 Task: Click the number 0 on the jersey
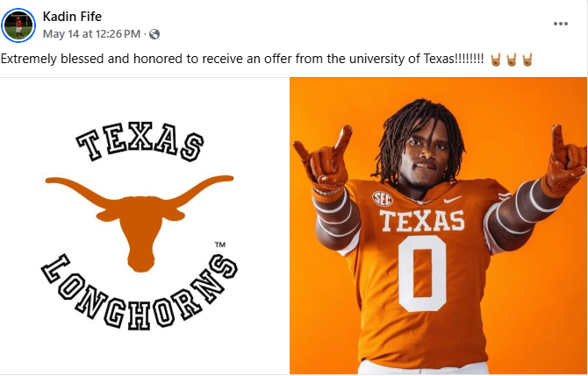coord(422,273)
